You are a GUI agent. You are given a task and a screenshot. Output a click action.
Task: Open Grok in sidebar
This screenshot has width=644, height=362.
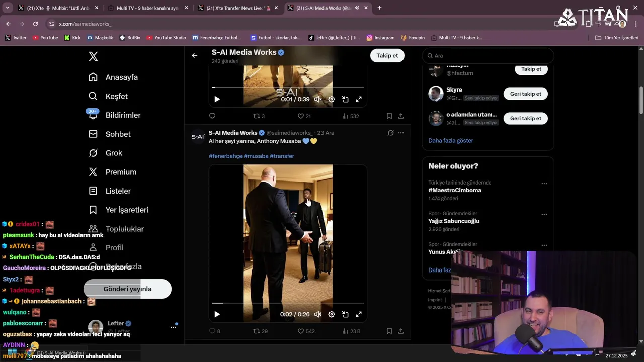click(x=106, y=153)
